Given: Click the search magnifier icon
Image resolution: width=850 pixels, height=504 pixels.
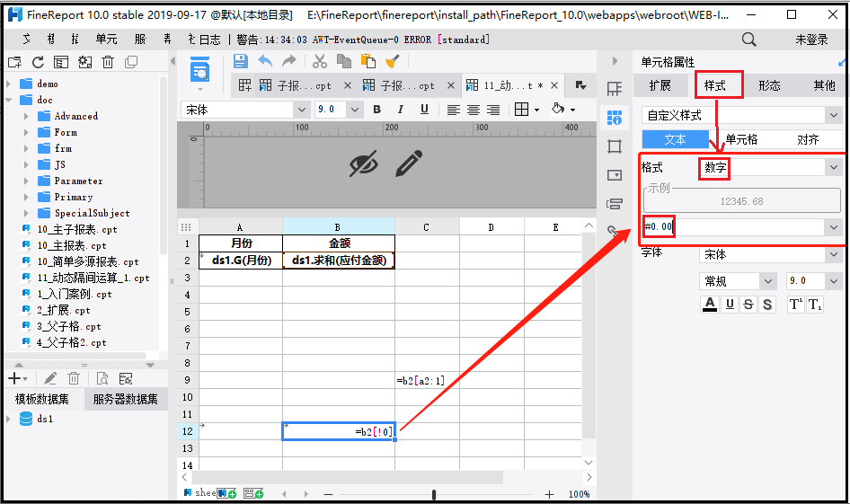Looking at the screenshot, I should [x=749, y=39].
